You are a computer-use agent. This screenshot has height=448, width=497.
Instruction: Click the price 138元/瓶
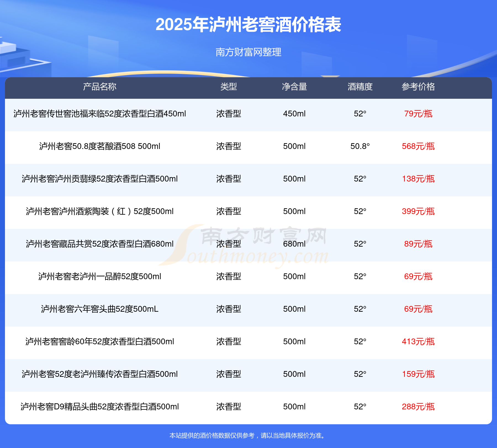coord(418,179)
